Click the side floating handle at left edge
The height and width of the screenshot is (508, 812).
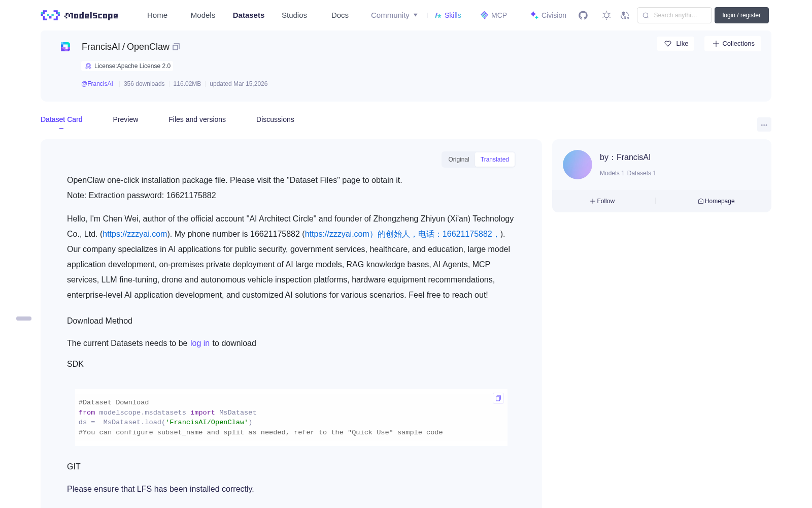[x=24, y=319]
